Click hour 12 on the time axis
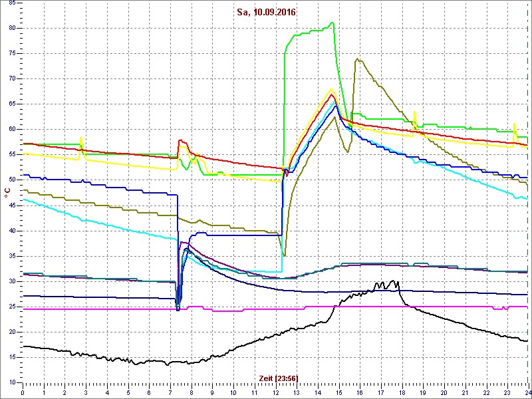532x399 pixels. (x=275, y=392)
